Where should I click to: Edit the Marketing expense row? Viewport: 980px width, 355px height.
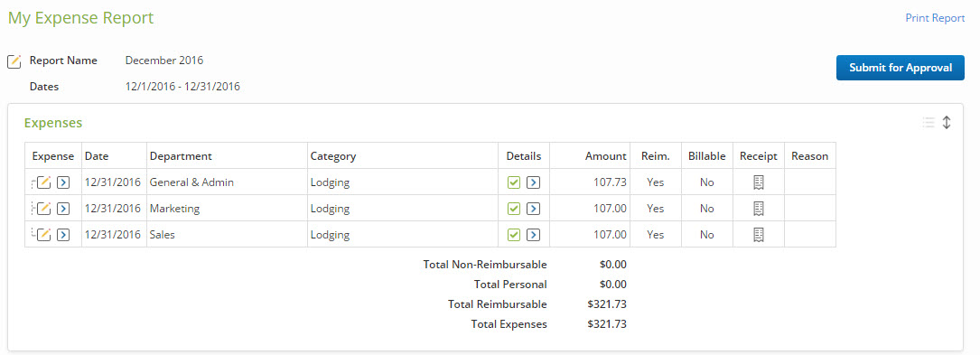coord(43,209)
